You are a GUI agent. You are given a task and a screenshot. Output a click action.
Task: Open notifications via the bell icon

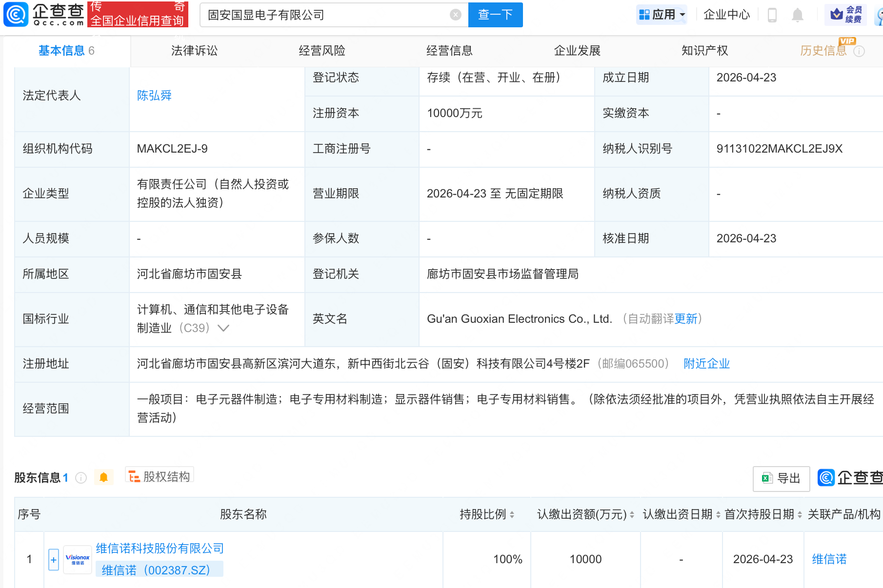(797, 15)
